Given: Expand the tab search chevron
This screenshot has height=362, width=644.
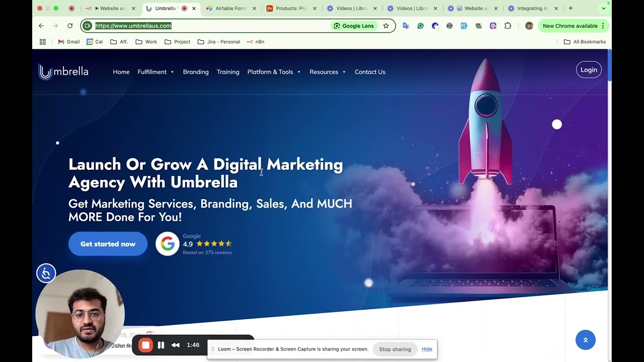Looking at the screenshot, I should tap(604, 8).
